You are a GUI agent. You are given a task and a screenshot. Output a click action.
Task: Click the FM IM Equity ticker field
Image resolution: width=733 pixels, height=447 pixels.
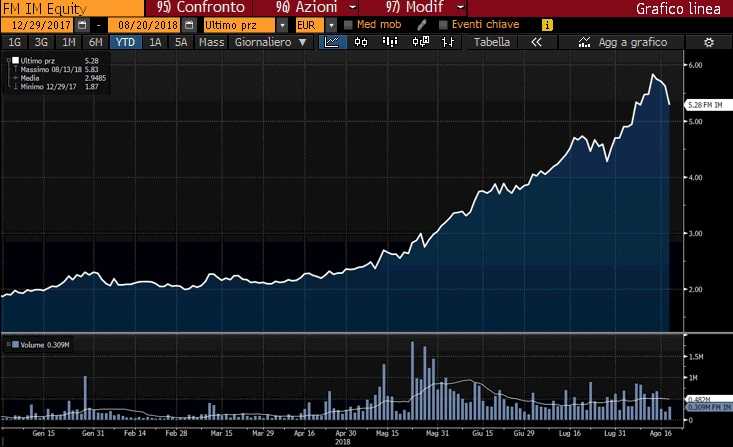(x=72, y=8)
